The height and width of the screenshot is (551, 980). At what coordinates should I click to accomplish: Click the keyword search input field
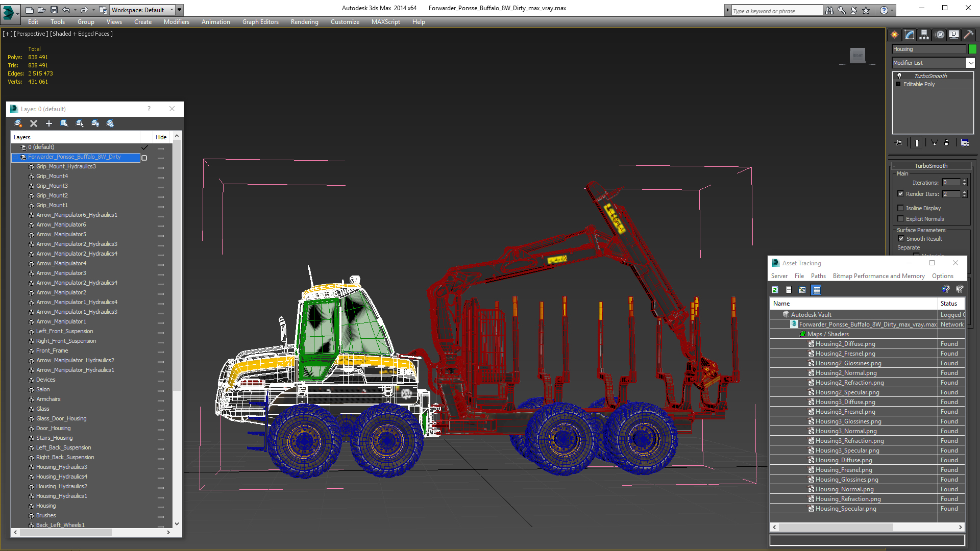point(777,11)
